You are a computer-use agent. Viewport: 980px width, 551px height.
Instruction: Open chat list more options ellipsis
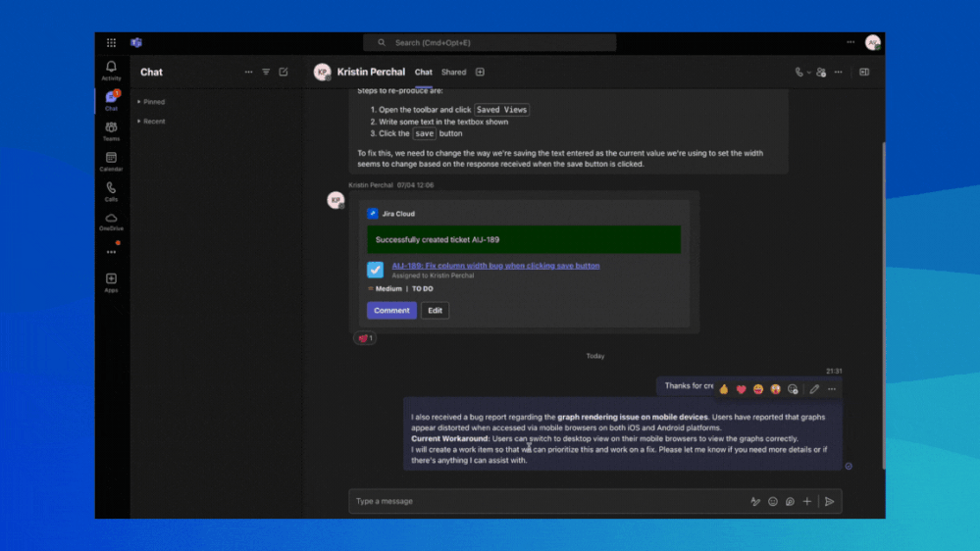click(x=249, y=72)
